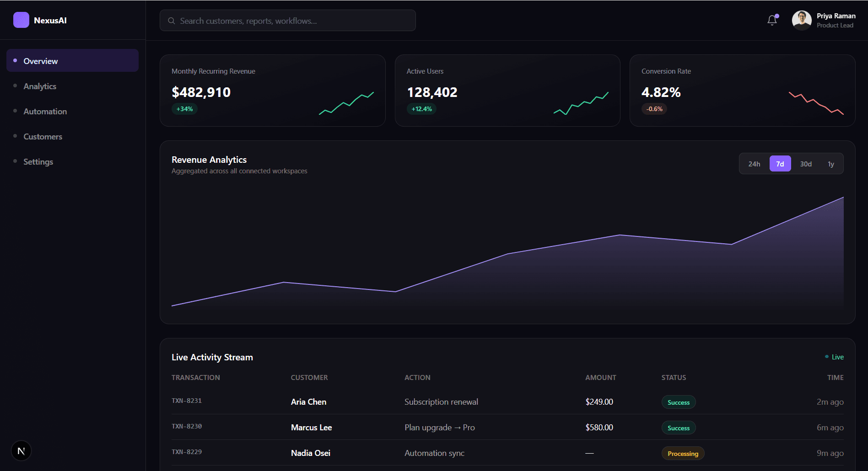The image size is (868, 471).
Task: Click the Active Users sparkline
Action: pyautogui.click(x=581, y=103)
